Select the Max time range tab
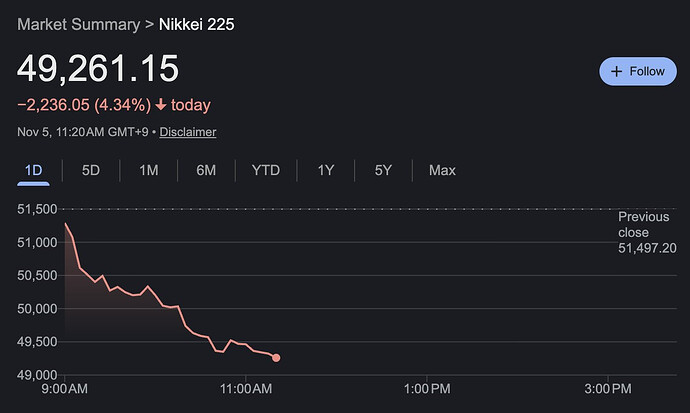 click(x=442, y=170)
